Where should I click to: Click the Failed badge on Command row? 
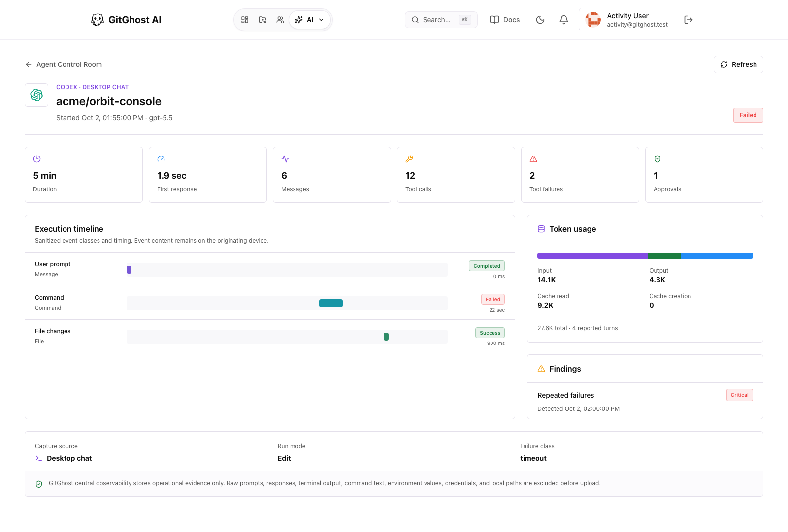click(x=493, y=299)
